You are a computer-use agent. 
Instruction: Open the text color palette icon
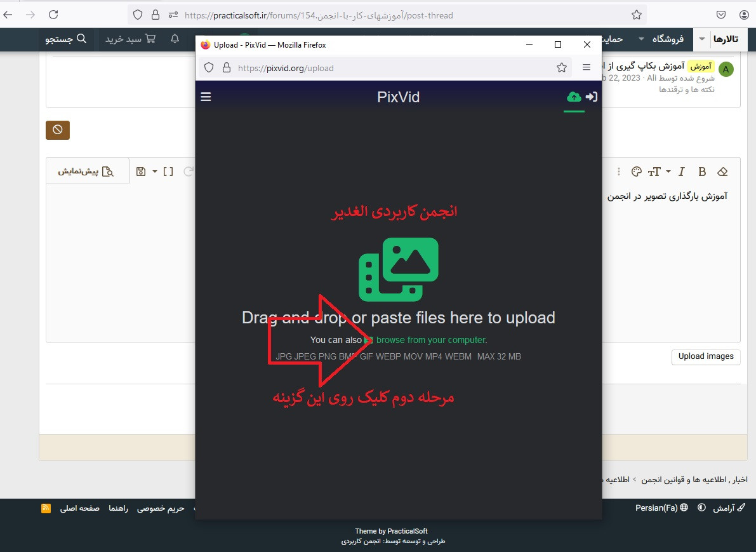point(637,172)
